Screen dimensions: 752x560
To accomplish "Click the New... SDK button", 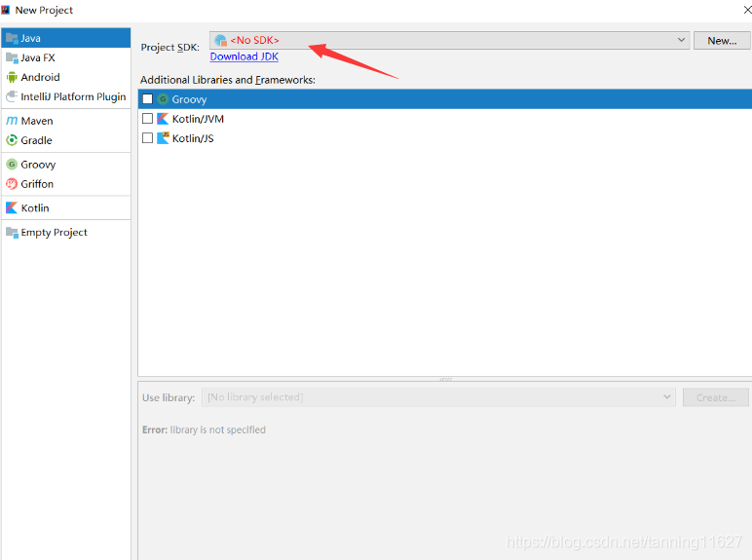I will pos(722,41).
